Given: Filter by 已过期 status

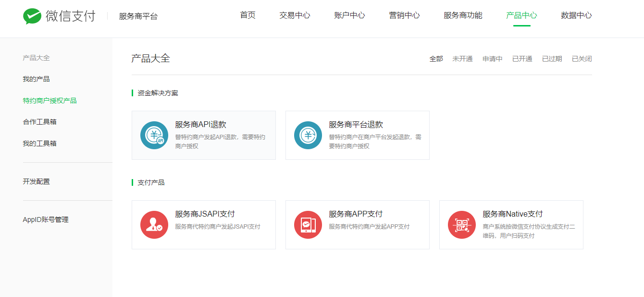Looking at the screenshot, I should (x=552, y=59).
